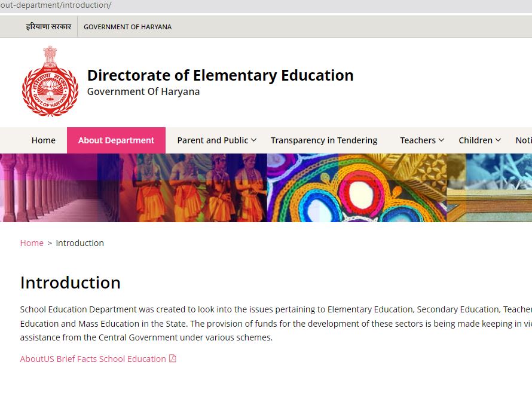The image size is (532, 396).
Task: Click the GOVERNMENT OF HARYANA link
Action: pyautogui.click(x=127, y=27)
